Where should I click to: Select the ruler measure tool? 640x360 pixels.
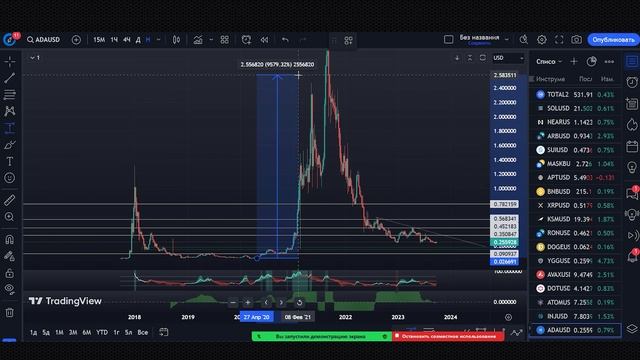(x=9, y=200)
